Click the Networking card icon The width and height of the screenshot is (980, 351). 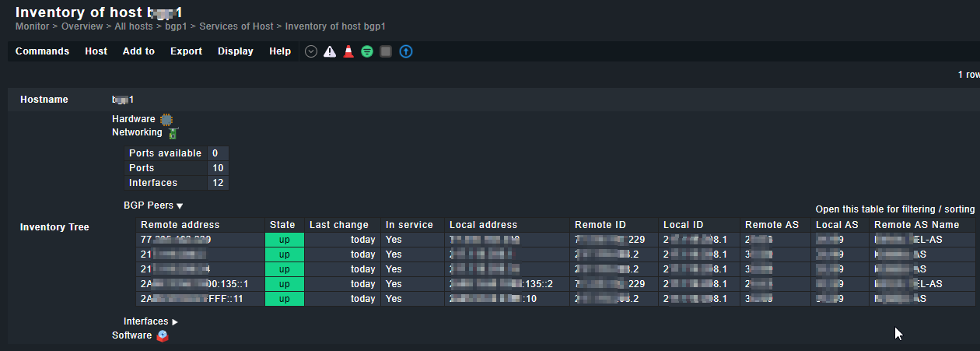tap(173, 133)
